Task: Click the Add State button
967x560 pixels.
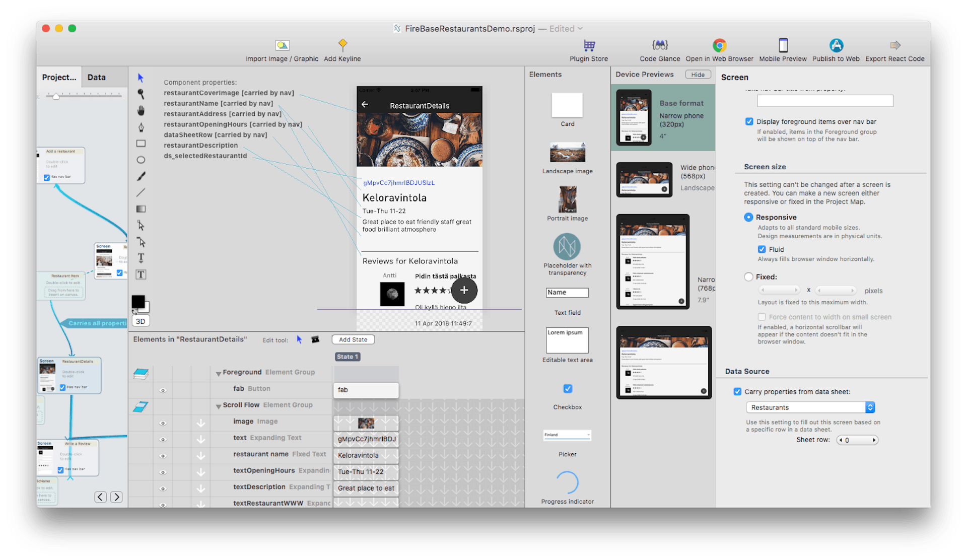Action: 353,339
